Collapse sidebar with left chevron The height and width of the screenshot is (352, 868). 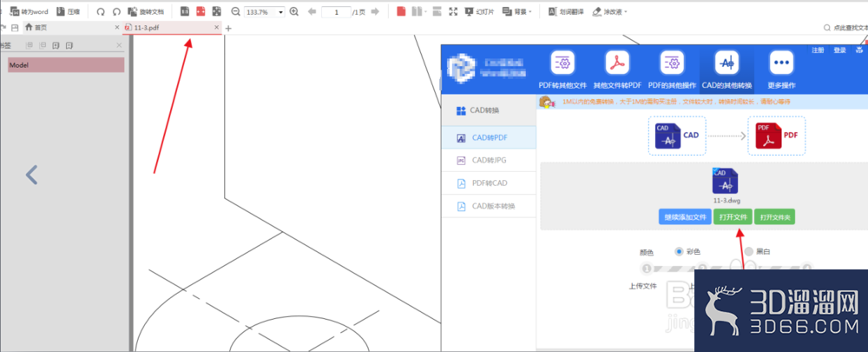31,176
